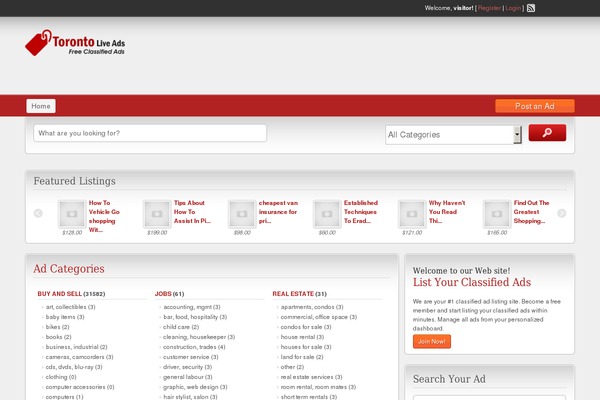Select 'cameras, camcorders' subcategory
Image resolution: width=600 pixels, height=400 pixels.
coord(75,357)
